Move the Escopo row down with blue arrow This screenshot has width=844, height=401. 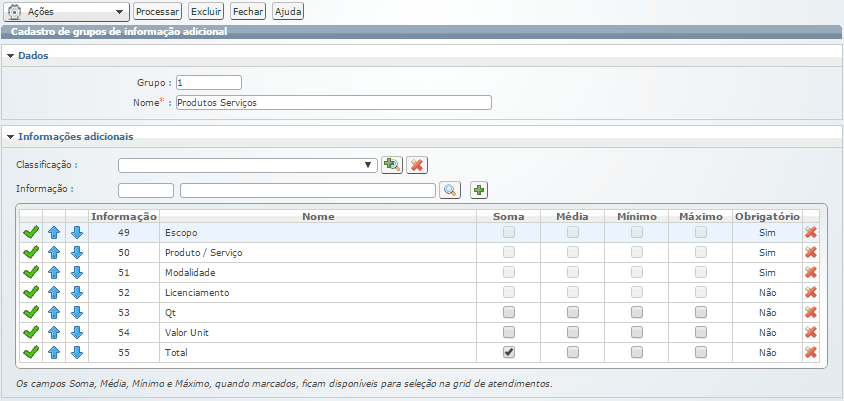tap(77, 232)
